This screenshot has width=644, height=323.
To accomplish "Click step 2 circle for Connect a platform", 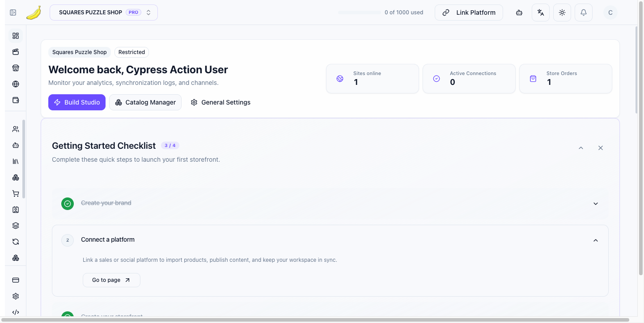I will tap(68, 240).
